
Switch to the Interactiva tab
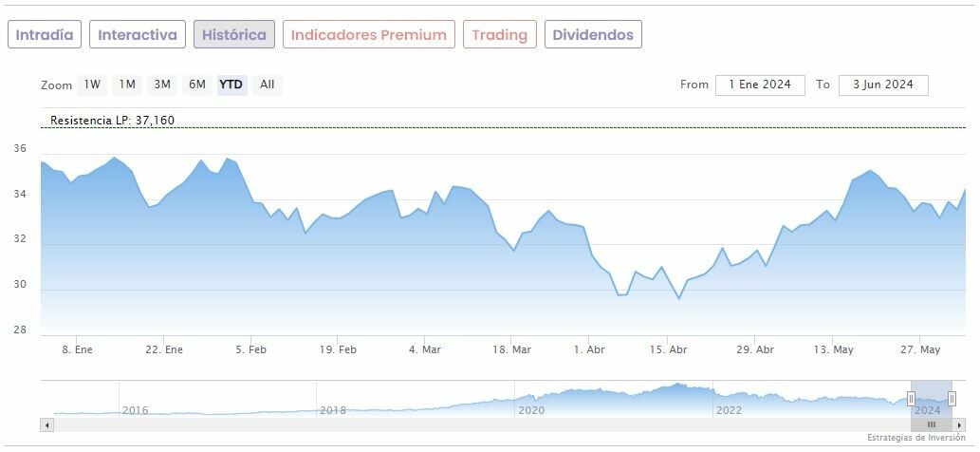[138, 35]
